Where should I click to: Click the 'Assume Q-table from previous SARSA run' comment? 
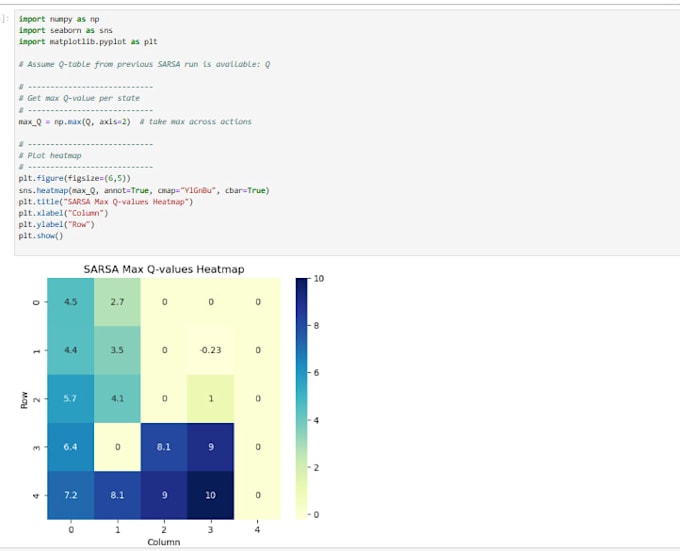[144, 64]
